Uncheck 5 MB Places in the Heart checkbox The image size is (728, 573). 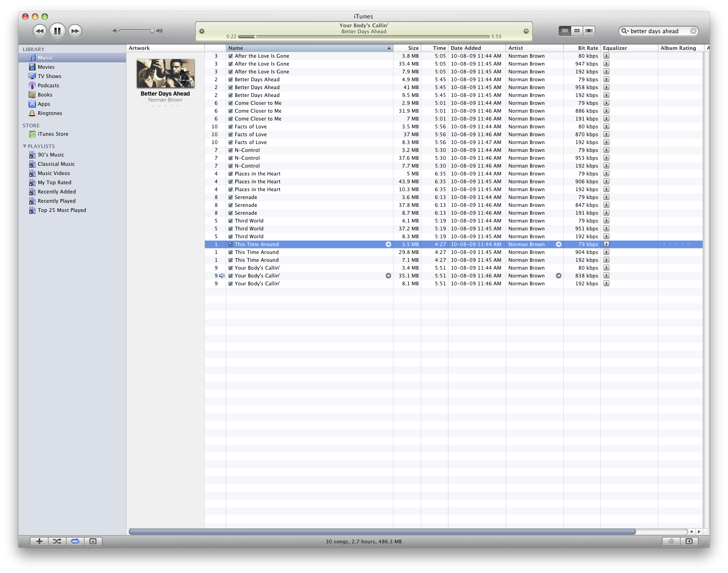pyautogui.click(x=231, y=174)
